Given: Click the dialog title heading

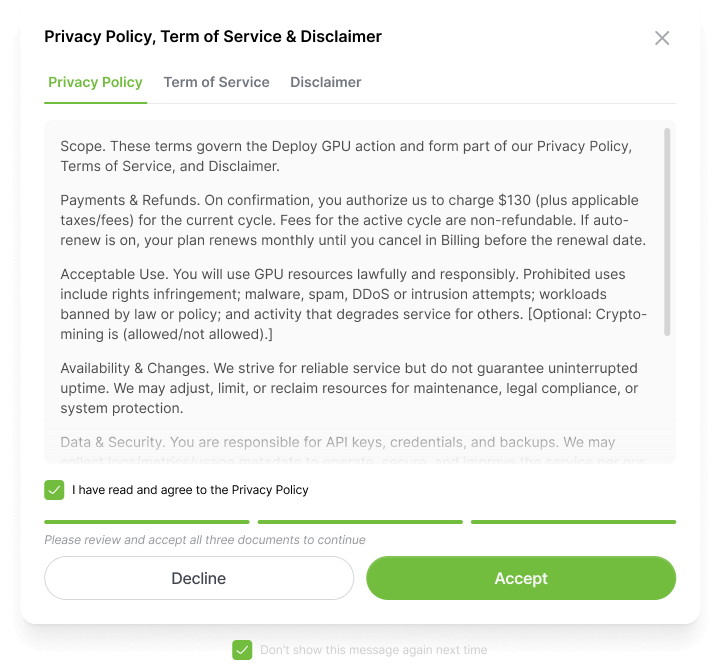Looking at the screenshot, I should 213,37.
